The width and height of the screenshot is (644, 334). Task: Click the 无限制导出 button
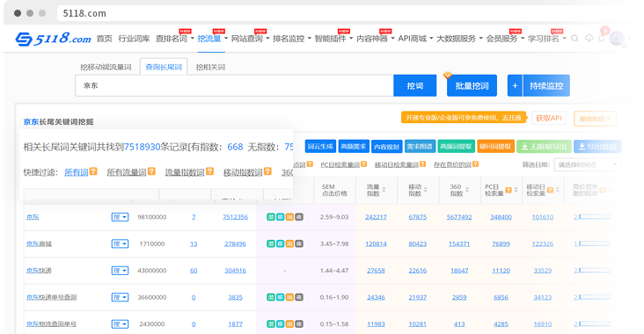click(x=544, y=147)
